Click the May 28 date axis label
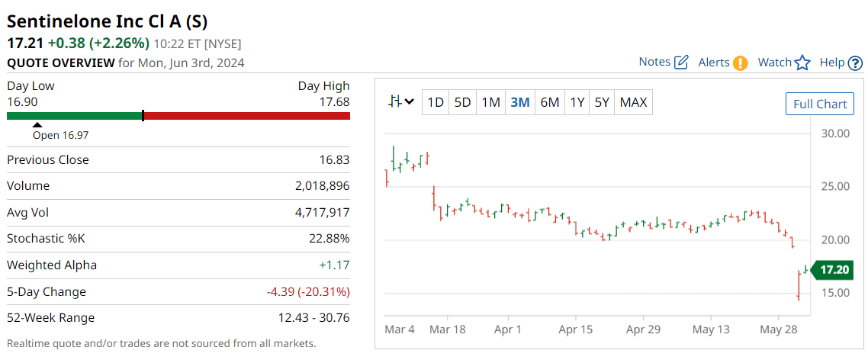 click(779, 329)
